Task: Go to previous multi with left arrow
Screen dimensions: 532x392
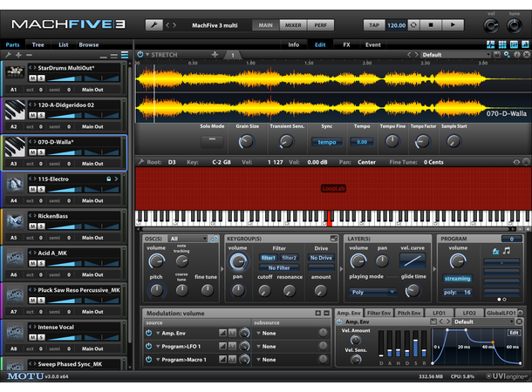Action: pos(167,25)
